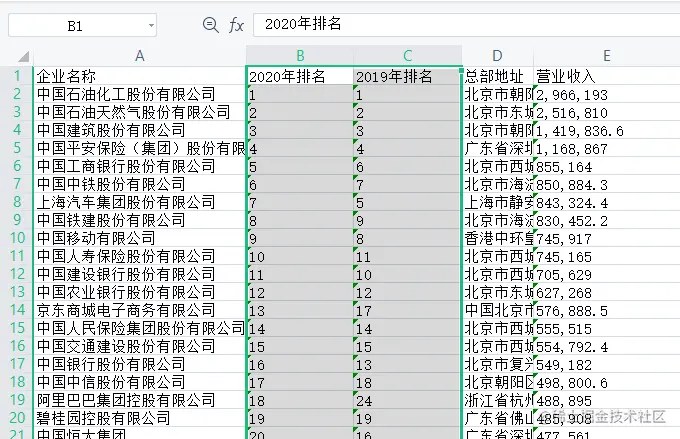Select column B header
680x439 pixels.
(x=300, y=56)
